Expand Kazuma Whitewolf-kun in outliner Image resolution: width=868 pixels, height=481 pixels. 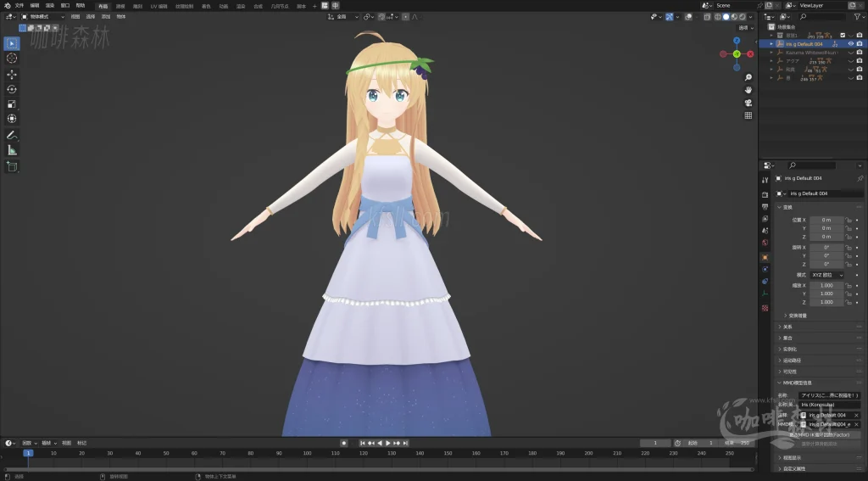(x=771, y=53)
